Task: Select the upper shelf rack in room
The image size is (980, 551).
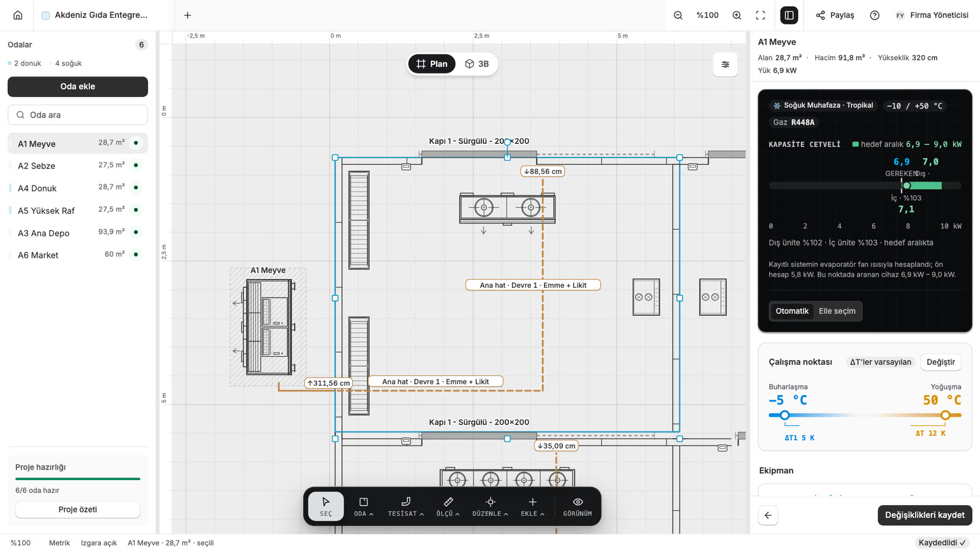Action: [x=359, y=220]
